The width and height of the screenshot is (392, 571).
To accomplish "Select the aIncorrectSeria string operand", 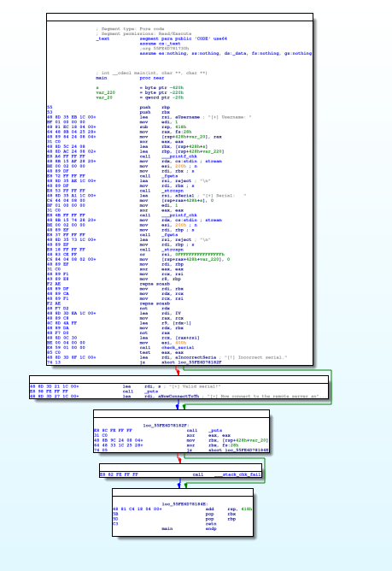I will (196, 357).
